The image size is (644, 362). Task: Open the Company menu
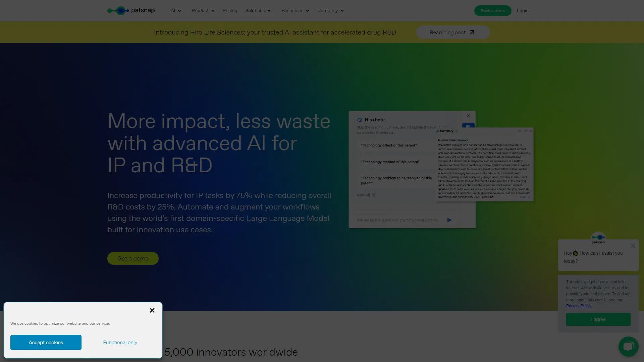tap(330, 11)
